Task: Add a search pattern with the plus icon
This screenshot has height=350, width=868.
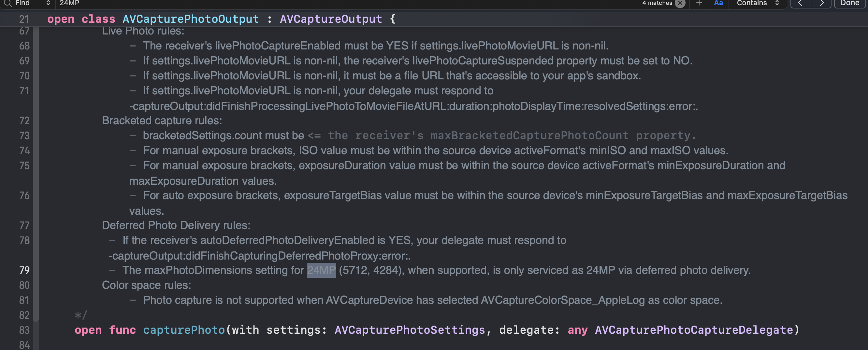Action: pos(699,3)
